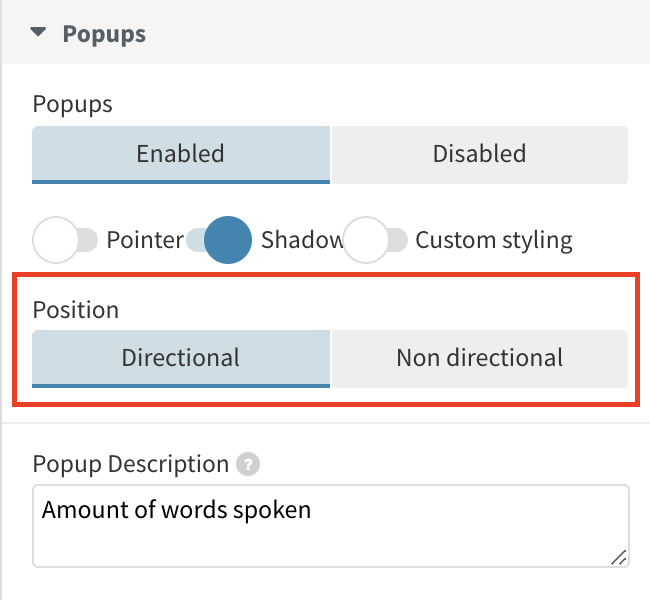
Task: Click the Custom styling label text
Action: (494, 240)
